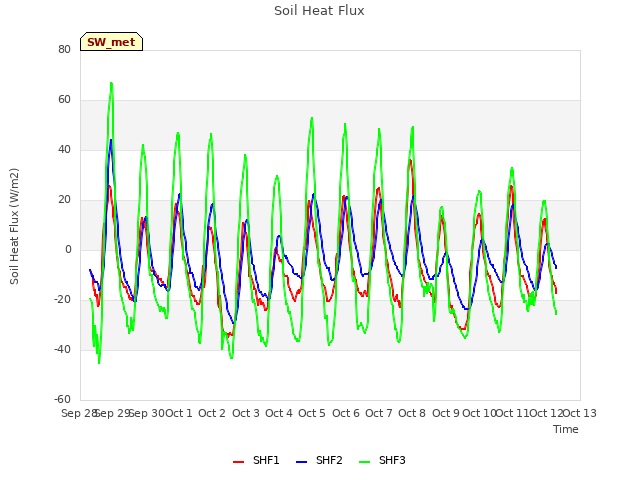Click the Oct 3 x-axis label
640x480 pixels.
coord(246,413)
